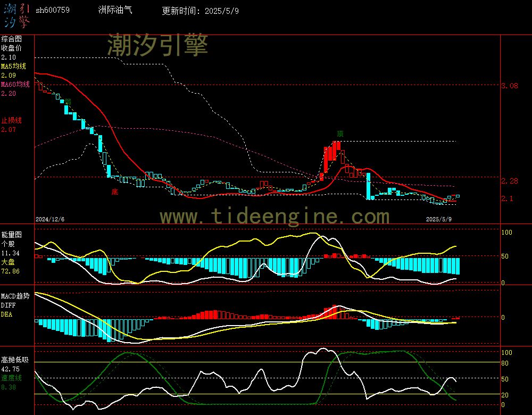Select the stock code sh600759
This screenshot has width=532, height=415.
click(53, 10)
